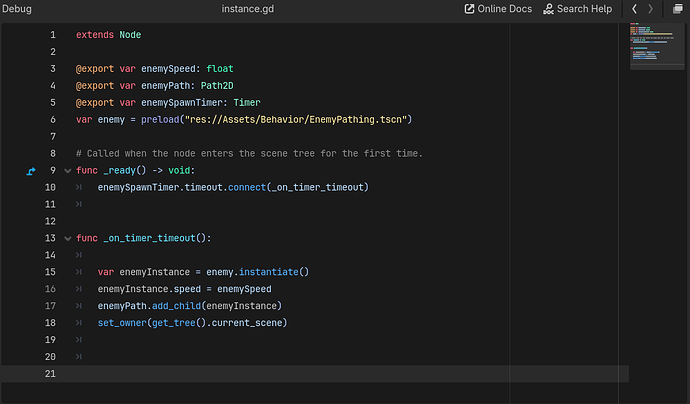Click the instance.gd script title
This screenshot has width=690, height=404.
pos(247,9)
